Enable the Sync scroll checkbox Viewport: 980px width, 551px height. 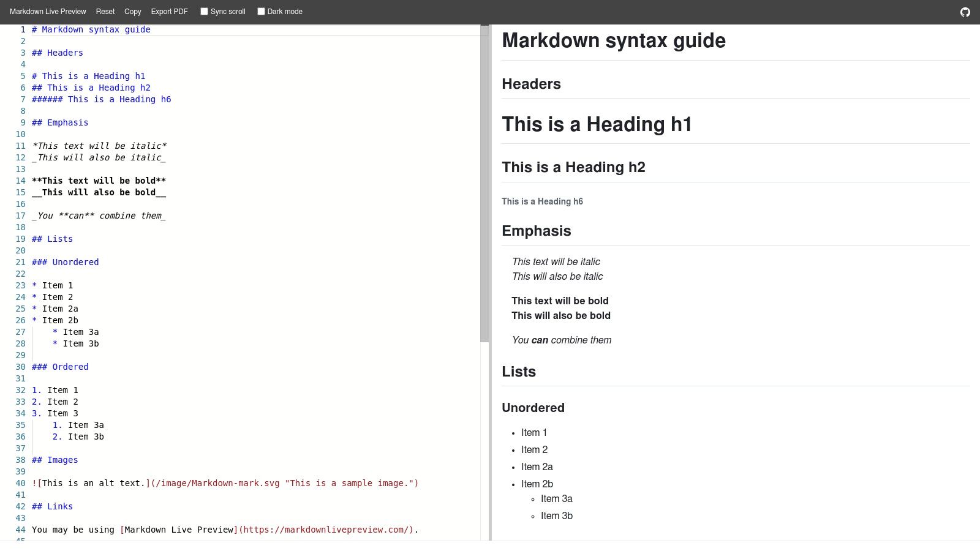click(203, 11)
